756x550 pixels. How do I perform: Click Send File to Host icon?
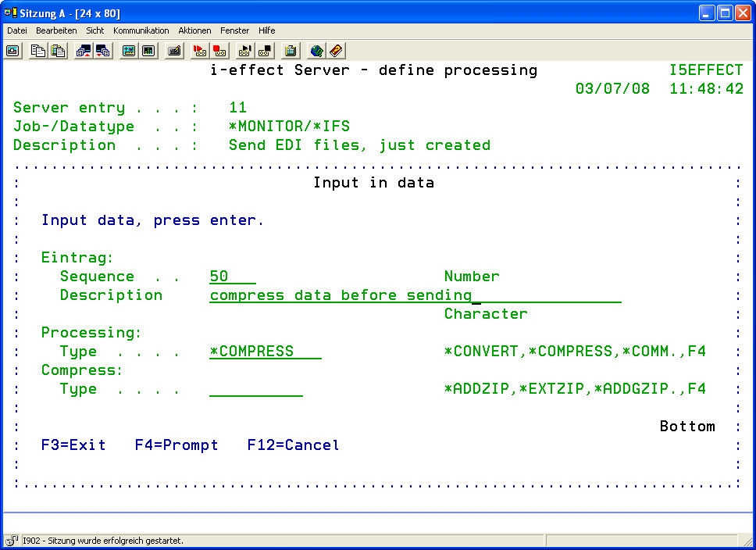pos(84,51)
